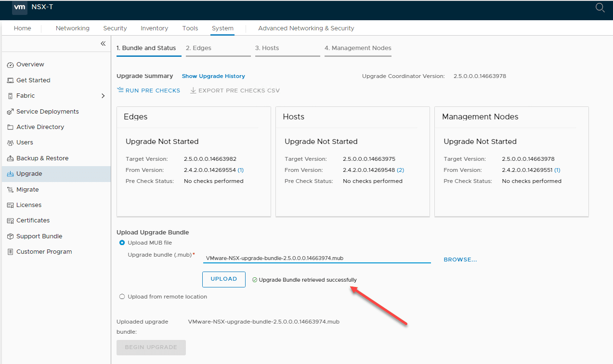
Task: Select the Certificates sidebar icon
Action: tap(10, 220)
